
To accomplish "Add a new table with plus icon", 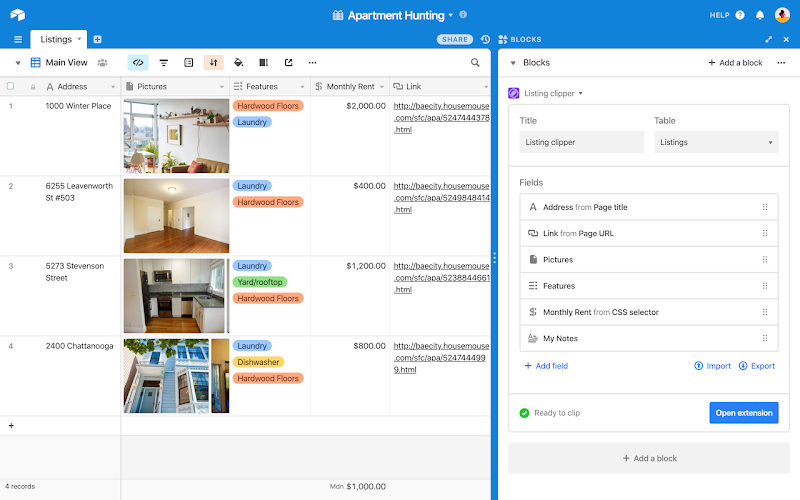I will [x=97, y=39].
